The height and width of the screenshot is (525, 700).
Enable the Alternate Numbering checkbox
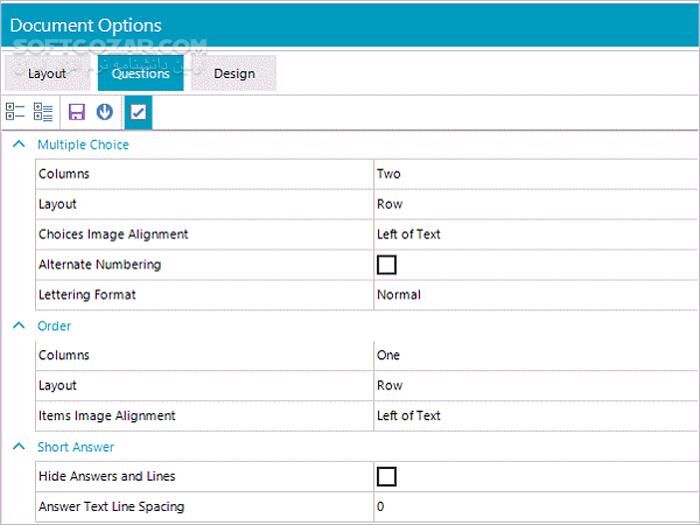[386, 264]
